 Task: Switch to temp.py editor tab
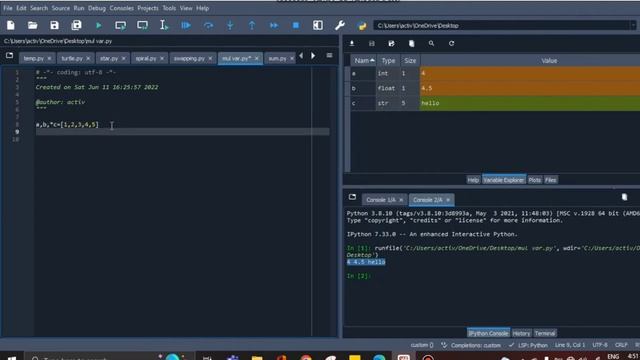(33, 58)
